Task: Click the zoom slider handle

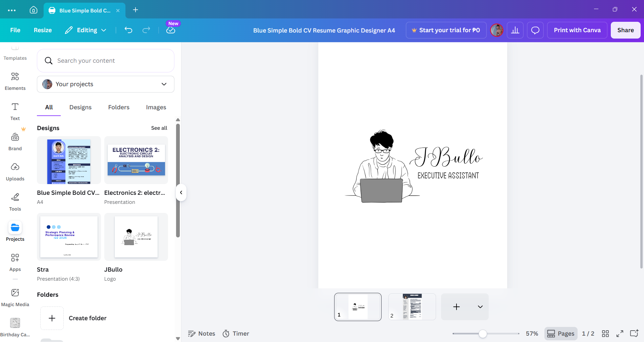Action: 483,334
